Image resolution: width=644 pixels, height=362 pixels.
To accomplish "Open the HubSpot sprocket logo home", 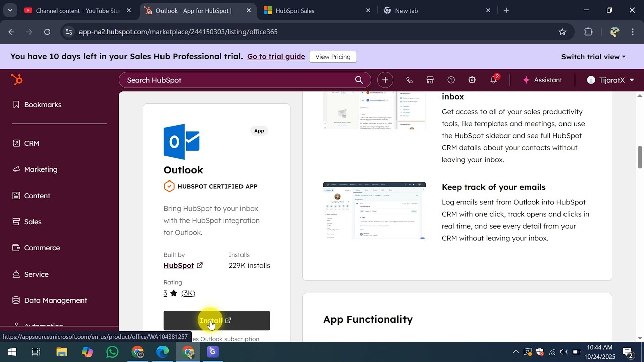I will [x=17, y=80].
